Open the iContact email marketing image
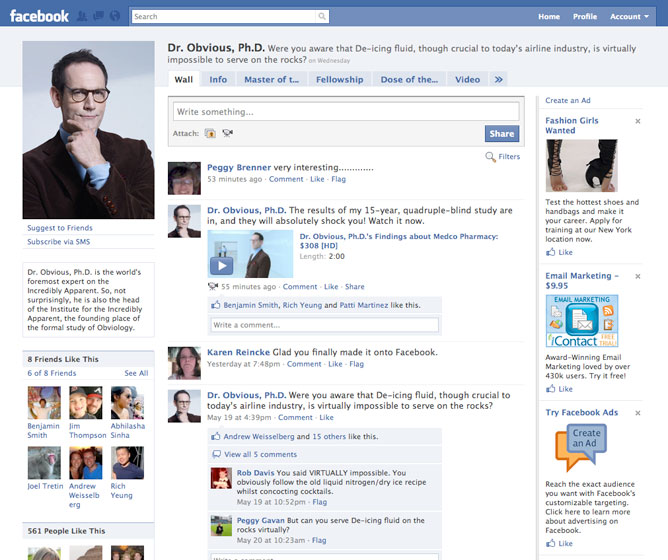 [x=582, y=321]
